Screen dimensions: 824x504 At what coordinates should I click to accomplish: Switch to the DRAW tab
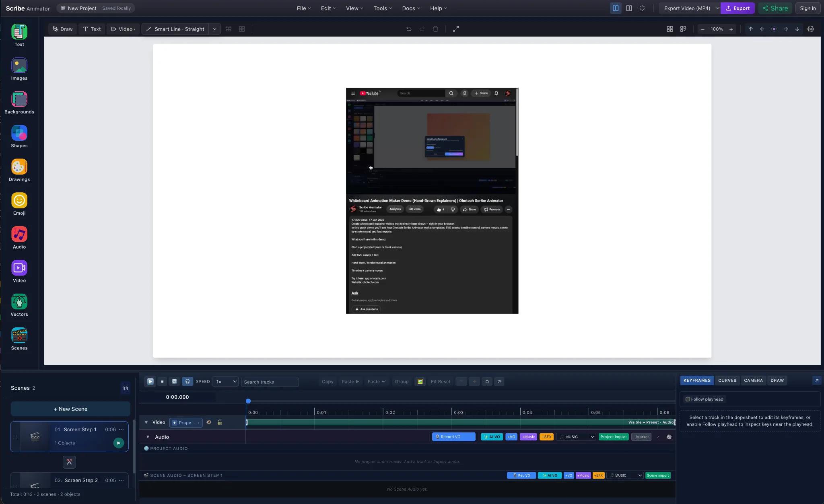(777, 380)
